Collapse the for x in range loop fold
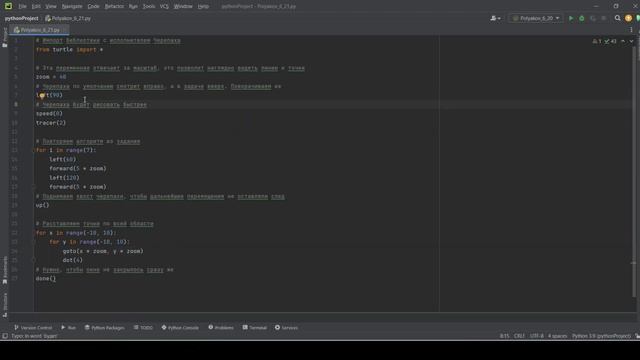 [34, 233]
